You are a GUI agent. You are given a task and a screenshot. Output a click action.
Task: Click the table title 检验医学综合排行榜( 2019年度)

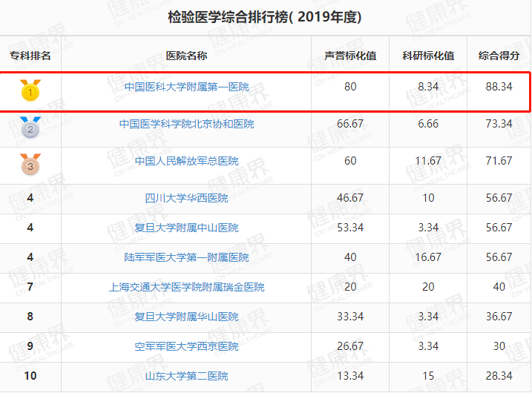[265, 17]
